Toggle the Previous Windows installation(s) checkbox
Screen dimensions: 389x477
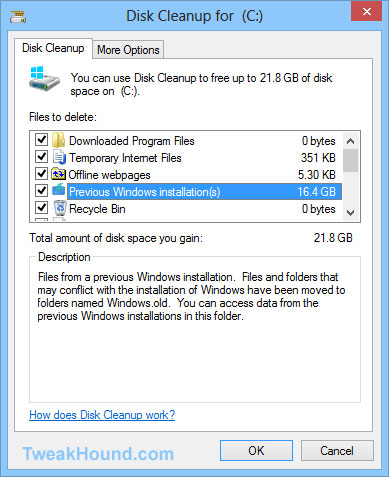coord(42,190)
